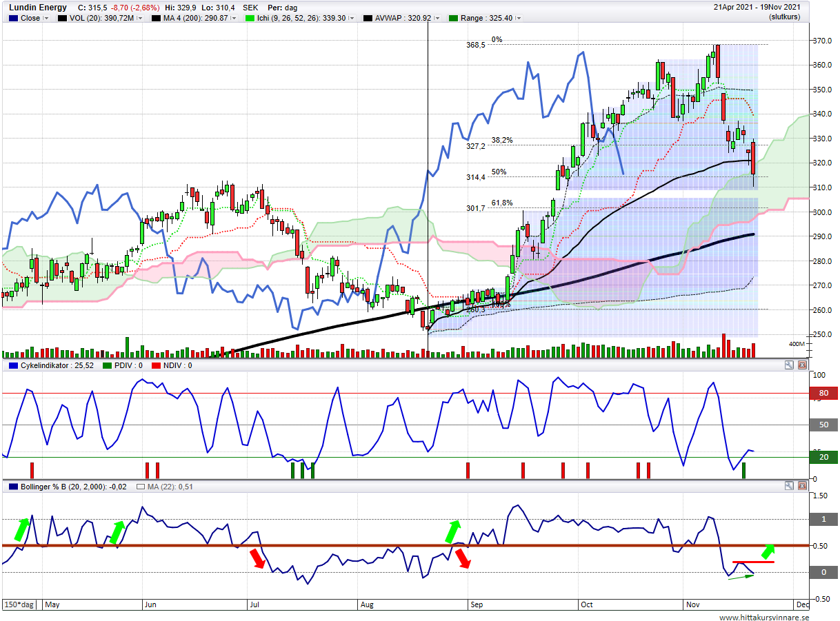Expand the Range dropdown arrow

coord(519,19)
